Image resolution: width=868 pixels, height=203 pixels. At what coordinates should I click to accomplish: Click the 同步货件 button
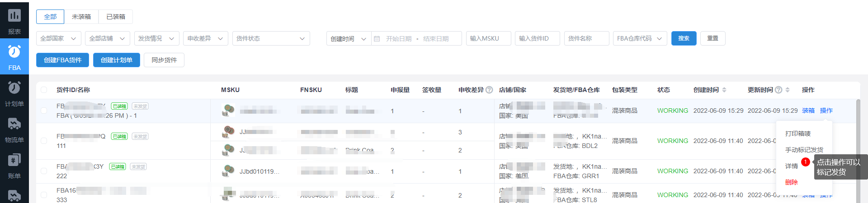pos(164,60)
